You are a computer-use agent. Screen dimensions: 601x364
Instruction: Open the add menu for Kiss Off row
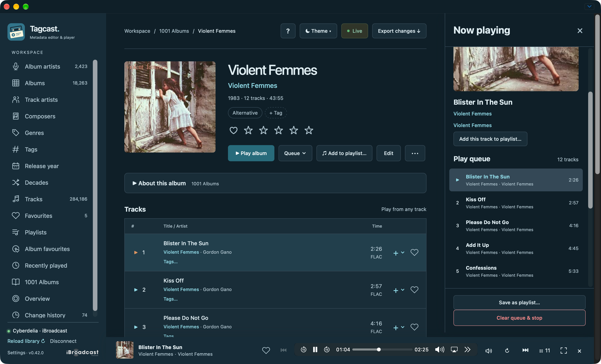tap(399, 290)
